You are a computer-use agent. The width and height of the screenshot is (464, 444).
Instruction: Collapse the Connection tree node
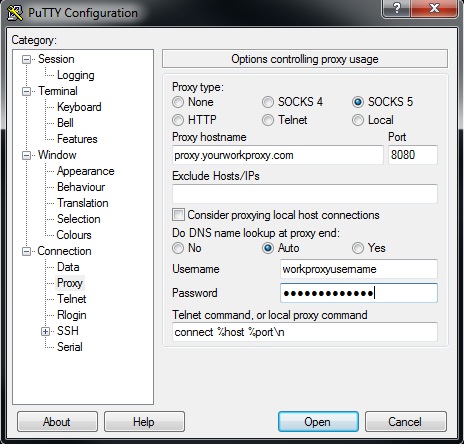point(26,251)
